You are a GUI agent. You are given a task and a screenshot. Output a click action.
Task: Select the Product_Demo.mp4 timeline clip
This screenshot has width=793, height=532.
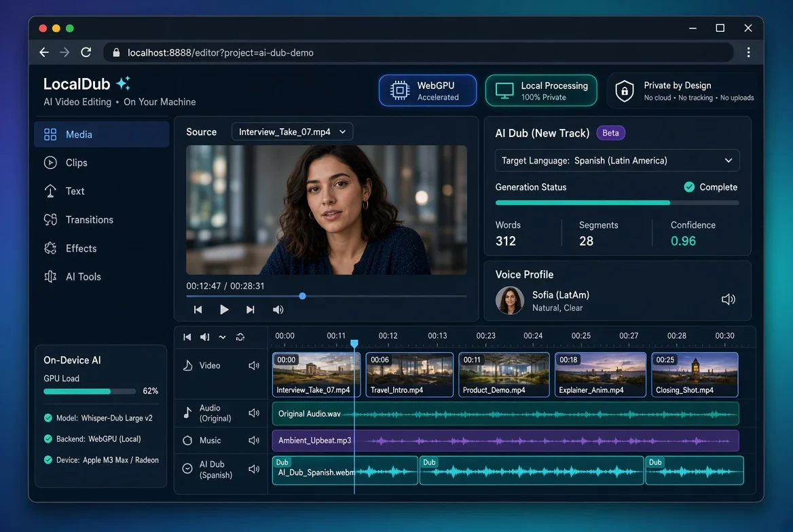504,375
